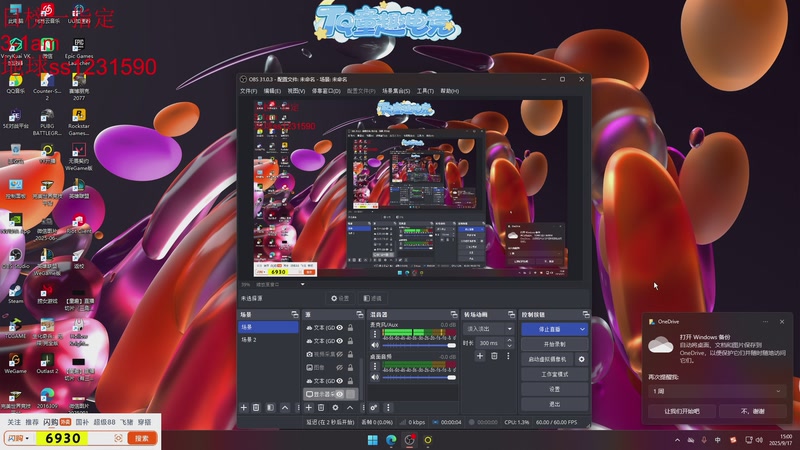Image resolution: width=800 pixels, height=450 pixels.
Task: Click the 设置 button in controls dock
Action: point(555,389)
